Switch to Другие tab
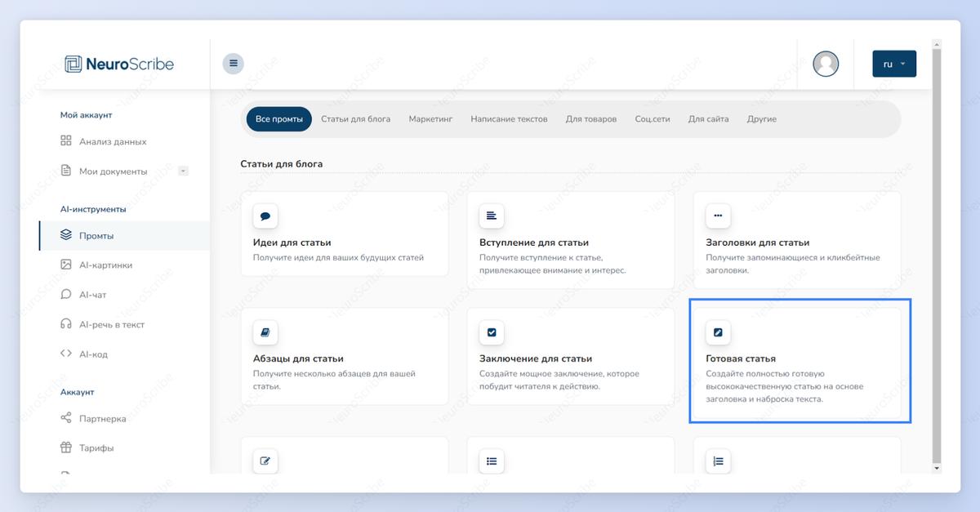The width and height of the screenshot is (980, 512). [x=761, y=118]
